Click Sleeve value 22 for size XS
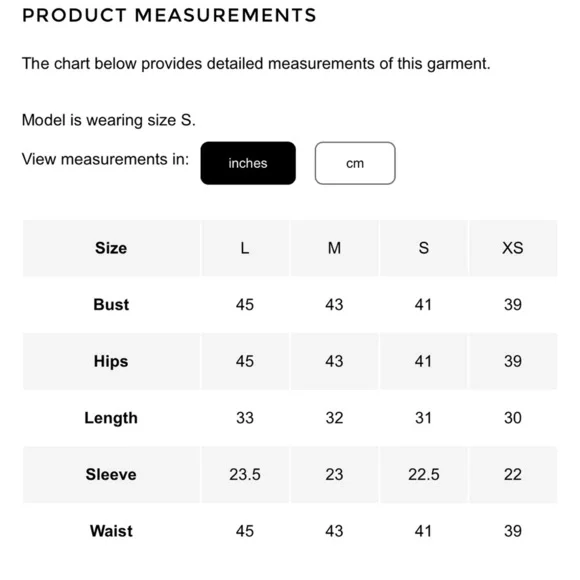Viewport: 580px width, 580px height. [x=513, y=475]
